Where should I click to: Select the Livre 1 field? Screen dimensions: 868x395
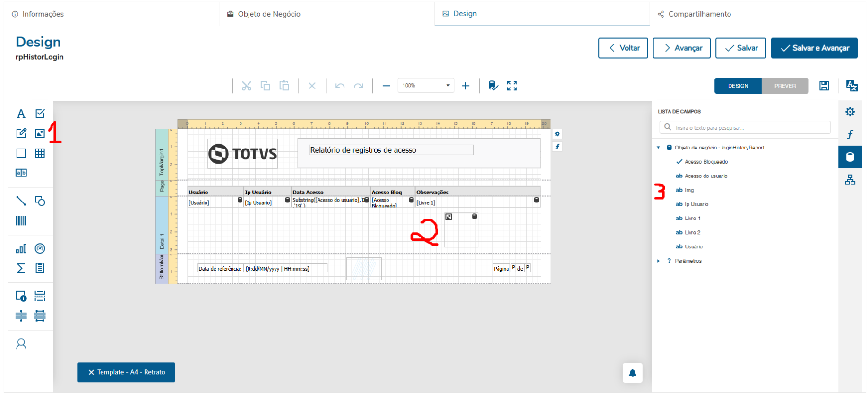coord(692,219)
